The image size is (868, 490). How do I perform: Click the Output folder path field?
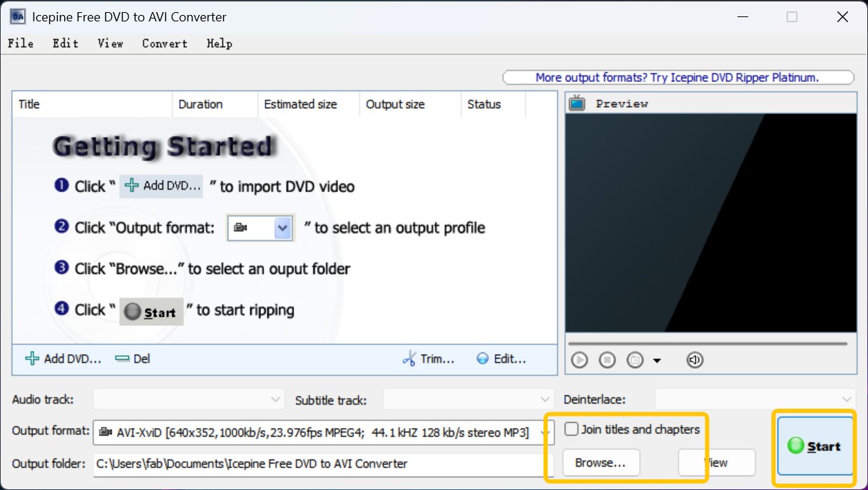(321, 464)
